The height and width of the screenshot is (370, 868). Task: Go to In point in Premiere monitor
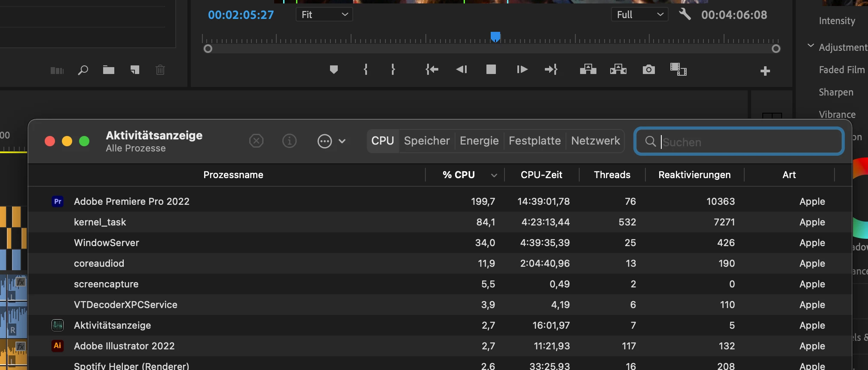[x=432, y=69]
